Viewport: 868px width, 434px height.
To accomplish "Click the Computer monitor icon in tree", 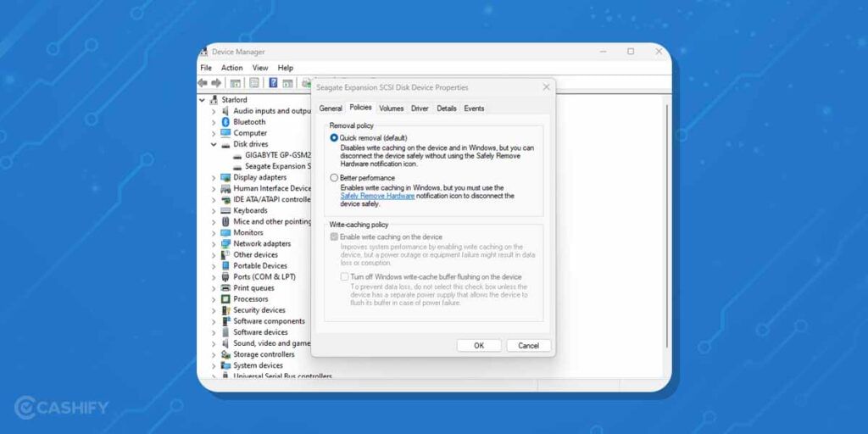I will [x=225, y=133].
